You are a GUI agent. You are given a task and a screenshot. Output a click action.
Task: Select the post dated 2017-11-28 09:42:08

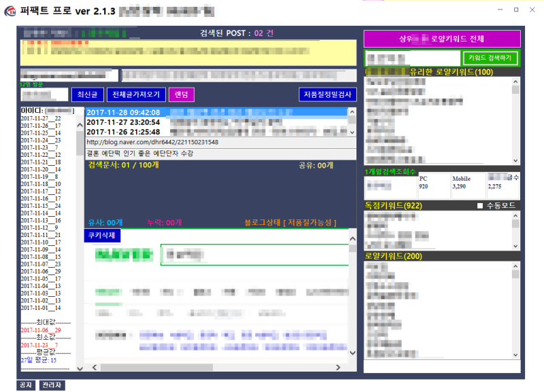pos(216,112)
